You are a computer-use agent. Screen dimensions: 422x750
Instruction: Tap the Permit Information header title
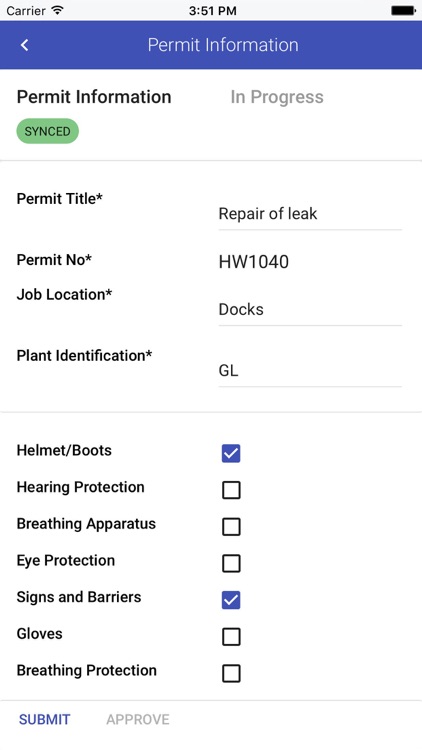click(x=223, y=45)
